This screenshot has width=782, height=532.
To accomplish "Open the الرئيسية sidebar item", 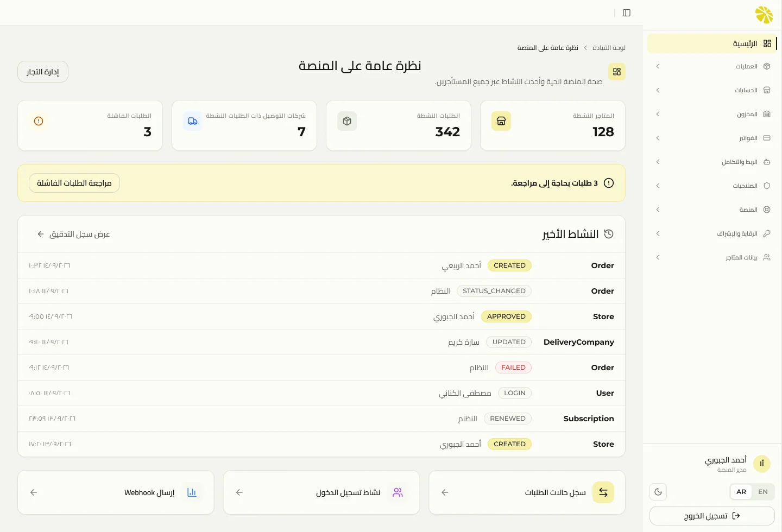I will 712,43.
